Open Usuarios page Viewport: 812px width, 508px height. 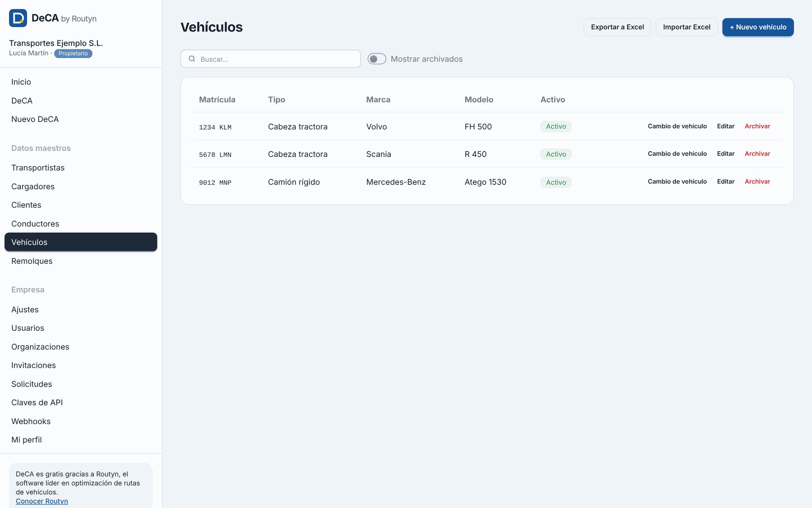(x=81, y=328)
